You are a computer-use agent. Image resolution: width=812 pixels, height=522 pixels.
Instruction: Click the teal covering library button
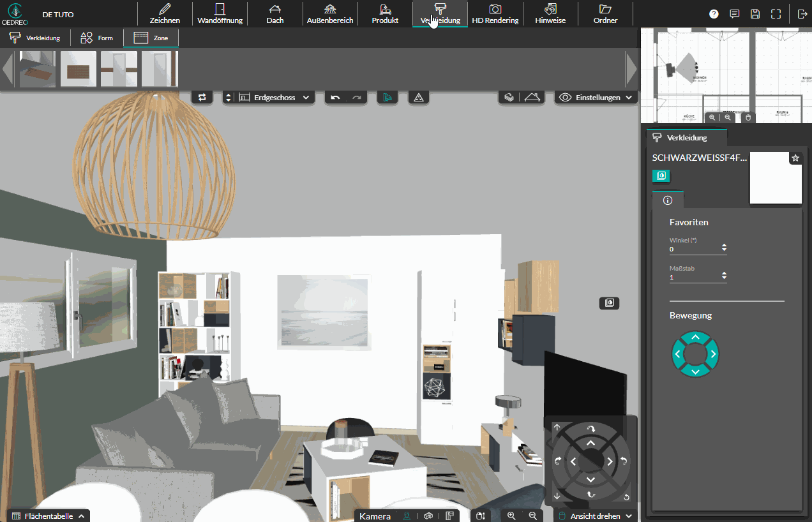661,175
